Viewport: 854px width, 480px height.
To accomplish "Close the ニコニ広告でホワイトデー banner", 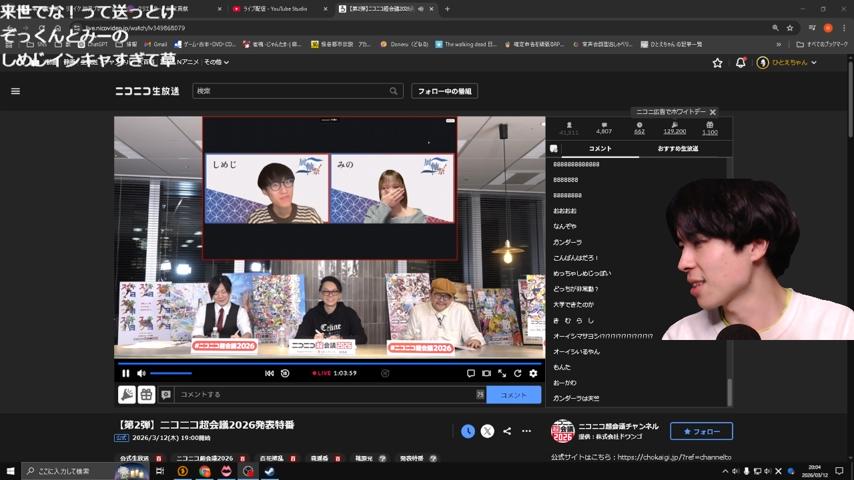I will coord(712,112).
